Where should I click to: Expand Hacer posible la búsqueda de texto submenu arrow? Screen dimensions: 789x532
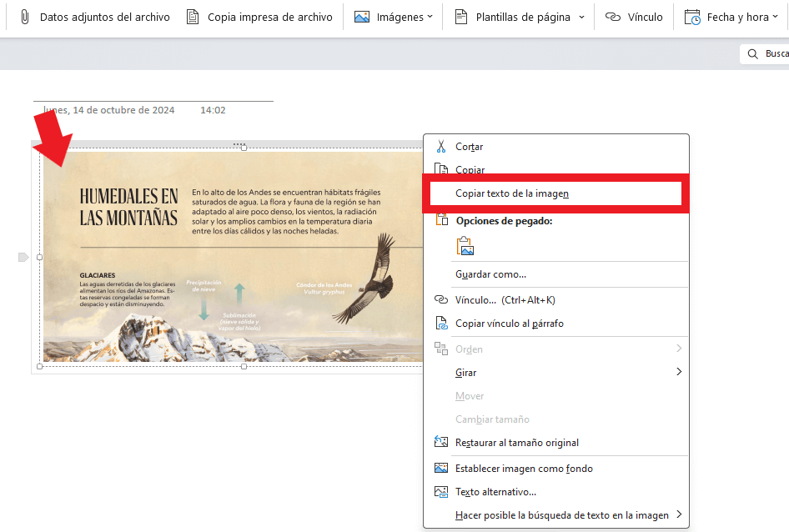(x=679, y=514)
